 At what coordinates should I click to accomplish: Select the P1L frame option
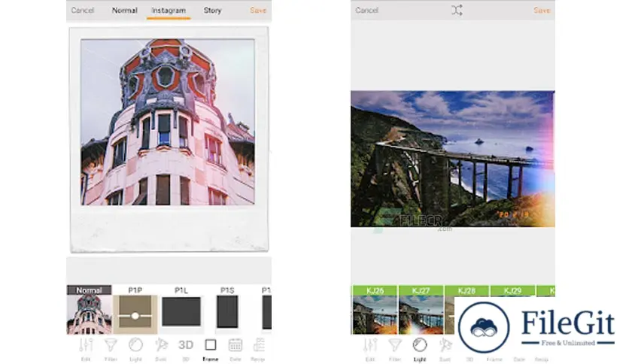pyautogui.click(x=181, y=310)
